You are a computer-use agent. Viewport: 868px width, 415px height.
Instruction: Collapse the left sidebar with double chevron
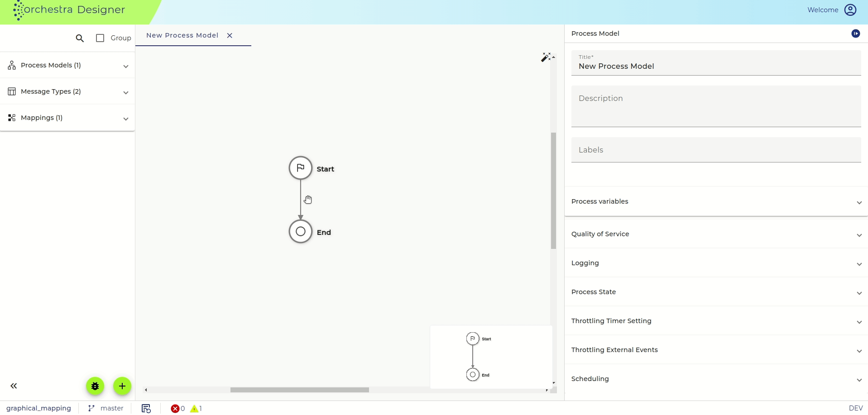coord(14,386)
